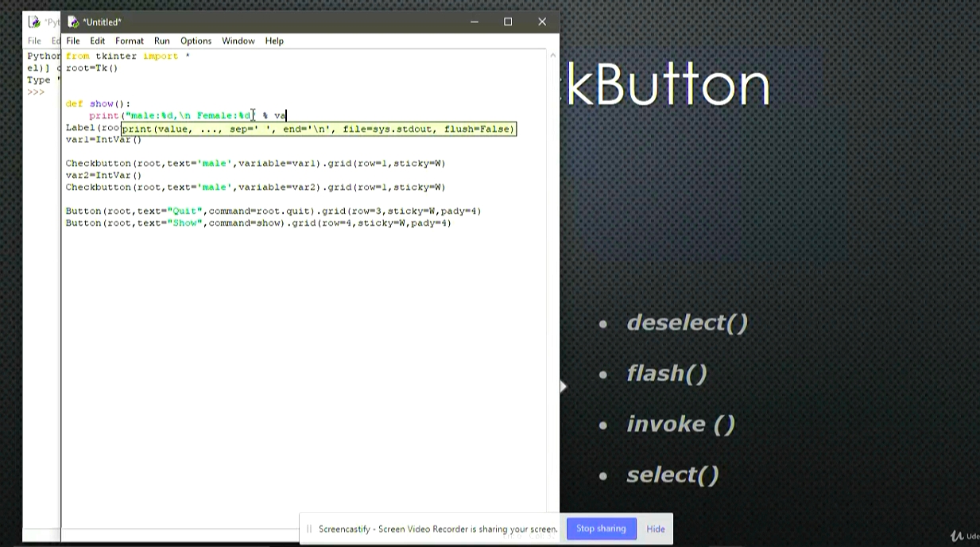The height and width of the screenshot is (547, 980).
Task: Click the select() bullet on slide
Action: 672,475
